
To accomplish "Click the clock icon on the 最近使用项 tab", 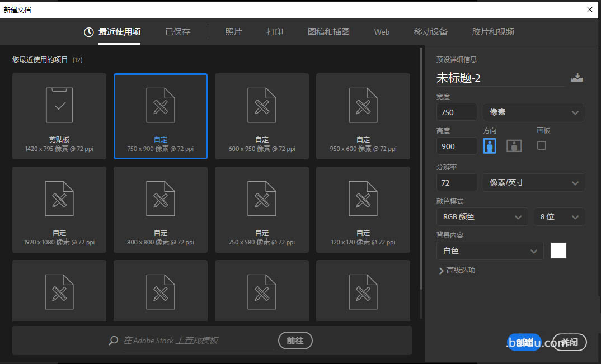I will [x=88, y=32].
